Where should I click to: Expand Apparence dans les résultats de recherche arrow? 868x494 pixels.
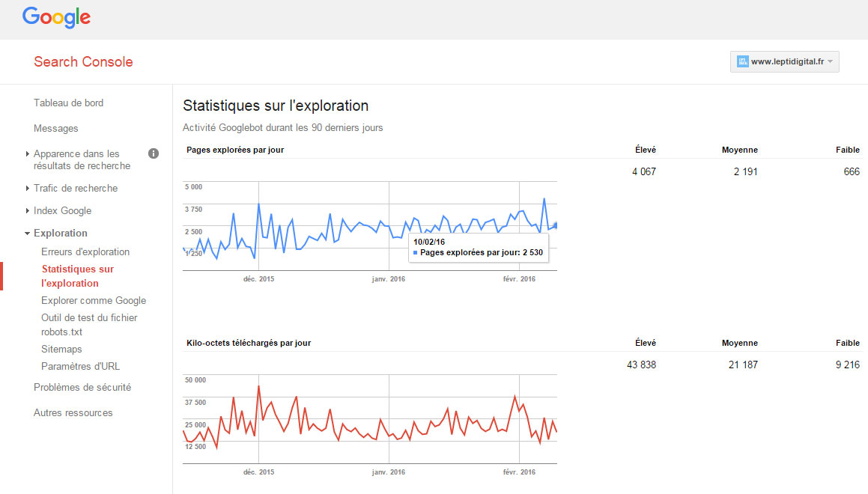(x=27, y=153)
